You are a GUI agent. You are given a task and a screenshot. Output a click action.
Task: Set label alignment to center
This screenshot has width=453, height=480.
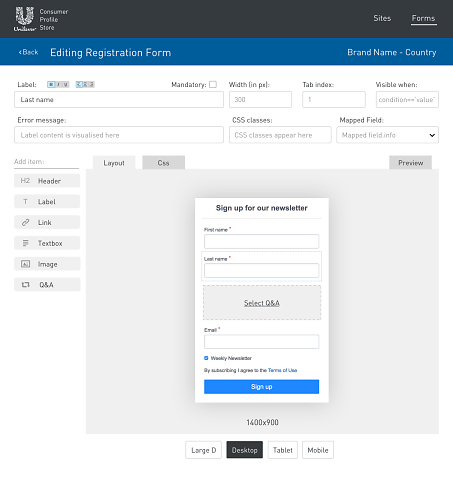[x=85, y=84]
